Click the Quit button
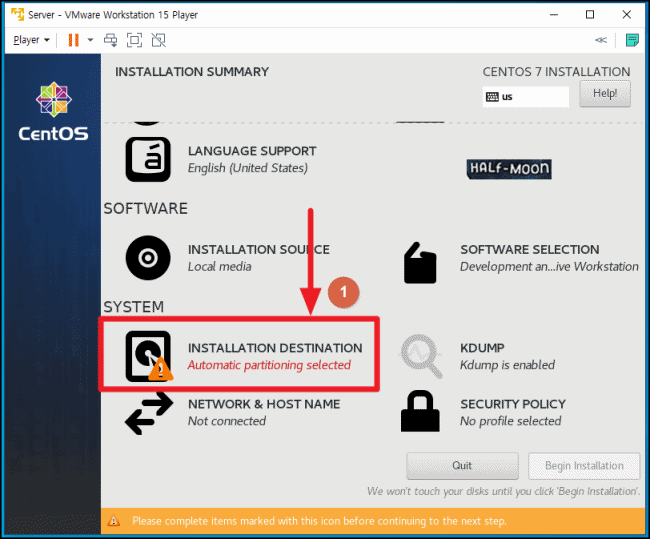Image resolution: width=650 pixels, height=539 pixels. coord(462,466)
